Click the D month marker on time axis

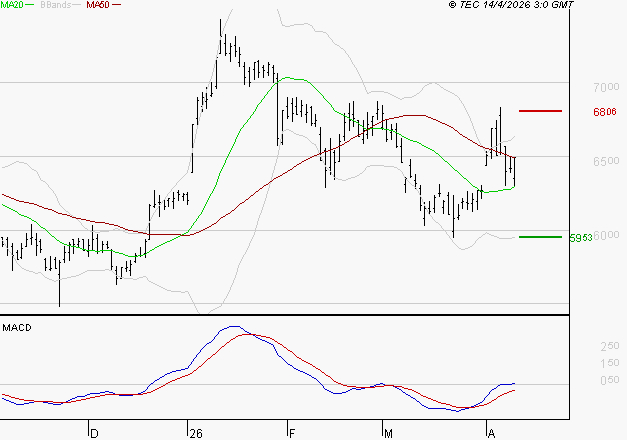pyautogui.click(x=94, y=434)
